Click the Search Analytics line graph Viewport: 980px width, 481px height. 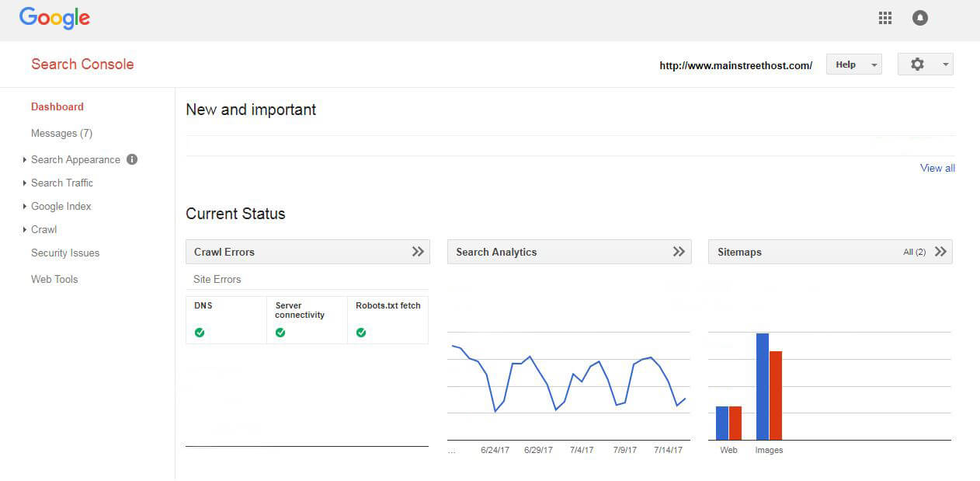tap(568, 379)
